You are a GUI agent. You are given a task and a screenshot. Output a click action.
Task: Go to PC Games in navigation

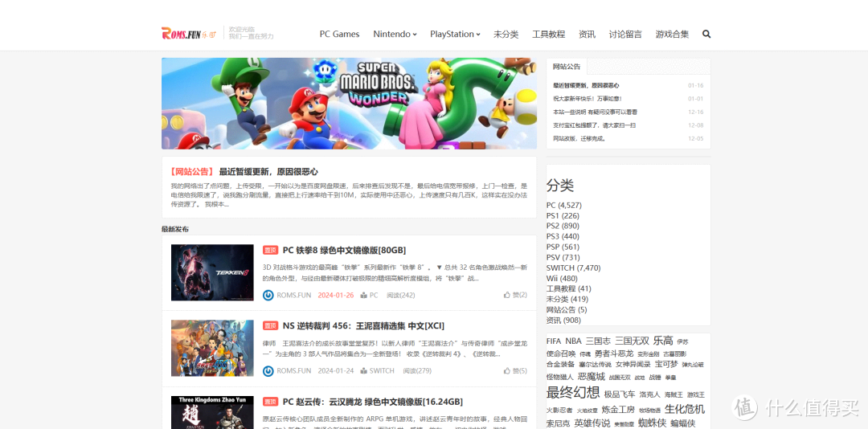pyautogui.click(x=339, y=35)
